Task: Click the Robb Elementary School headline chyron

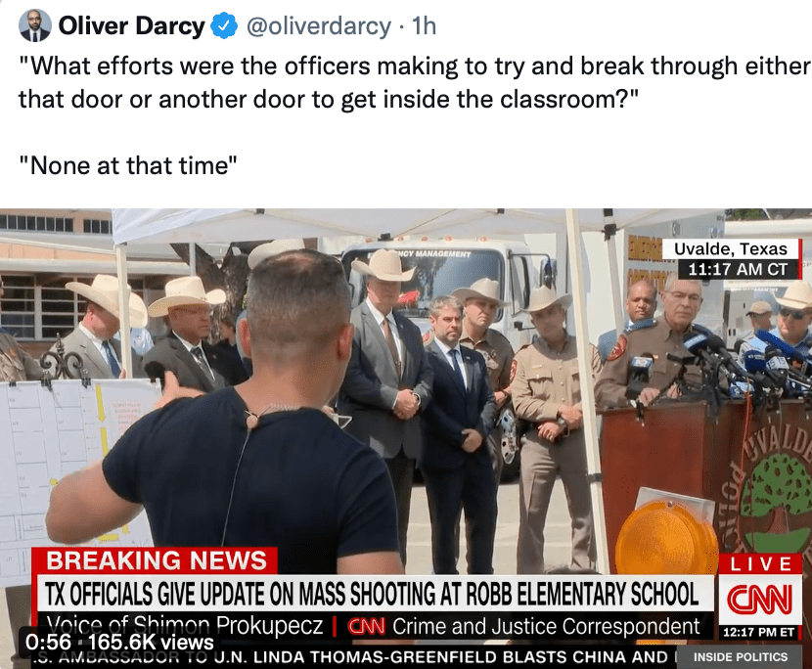Action: click(372, 594)
